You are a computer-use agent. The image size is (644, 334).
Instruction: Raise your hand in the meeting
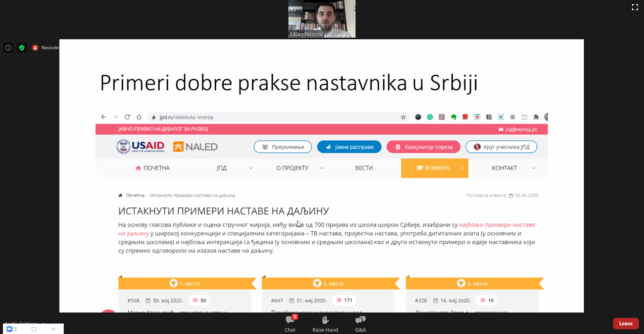click(x=325, y=323)
